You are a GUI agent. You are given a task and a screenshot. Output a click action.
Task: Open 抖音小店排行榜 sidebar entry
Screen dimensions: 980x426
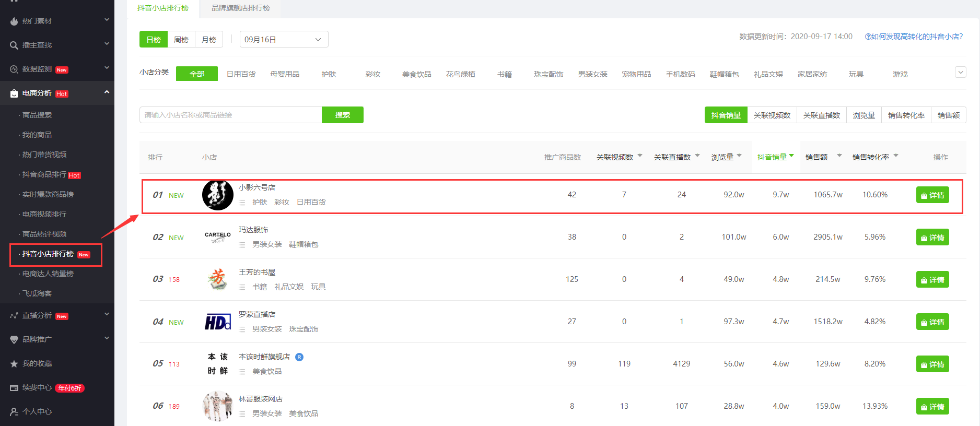[x=48, y=254]
